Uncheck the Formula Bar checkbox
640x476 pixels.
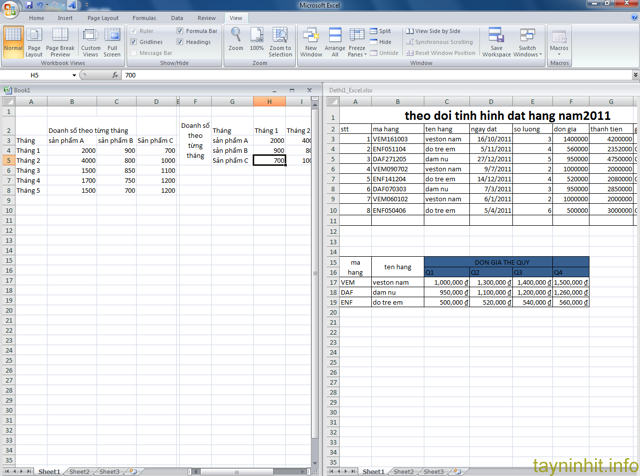coord(181,31)
